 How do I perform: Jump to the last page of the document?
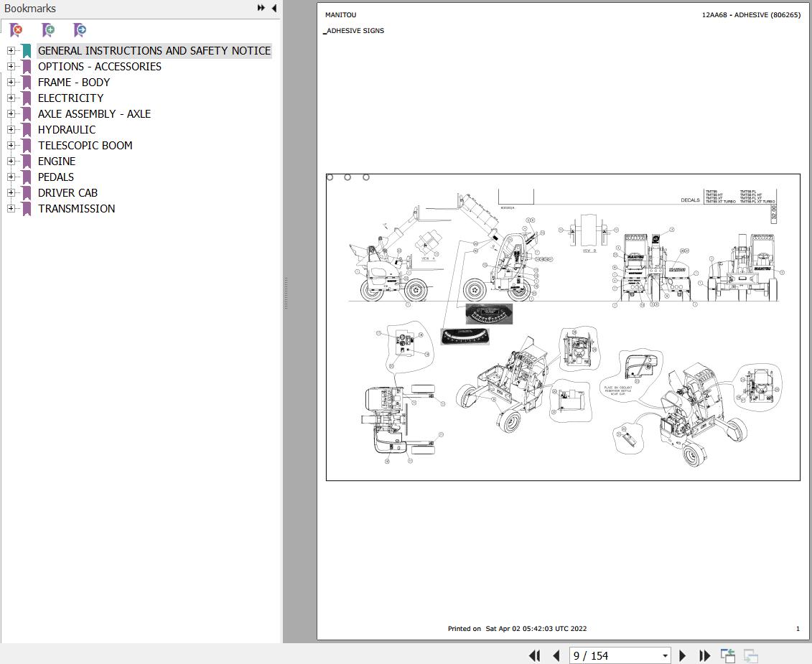tap(704, 655)
